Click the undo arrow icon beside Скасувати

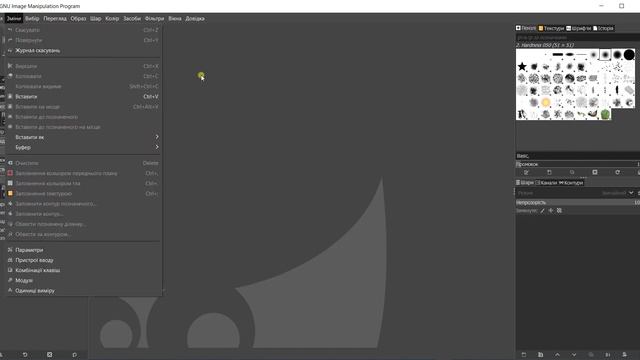10,30
